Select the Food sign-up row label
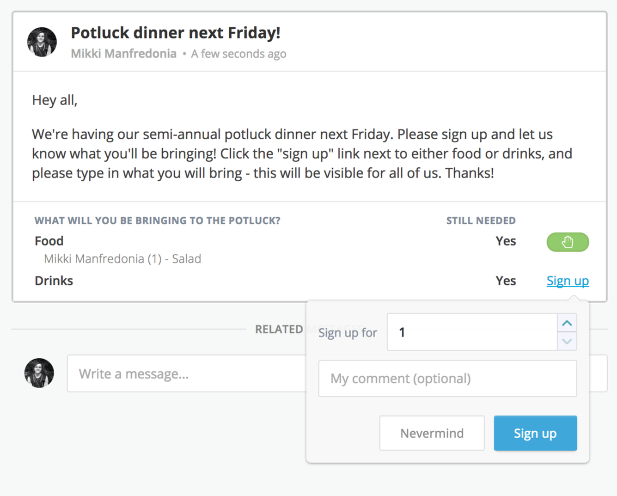 pos(49,241)
